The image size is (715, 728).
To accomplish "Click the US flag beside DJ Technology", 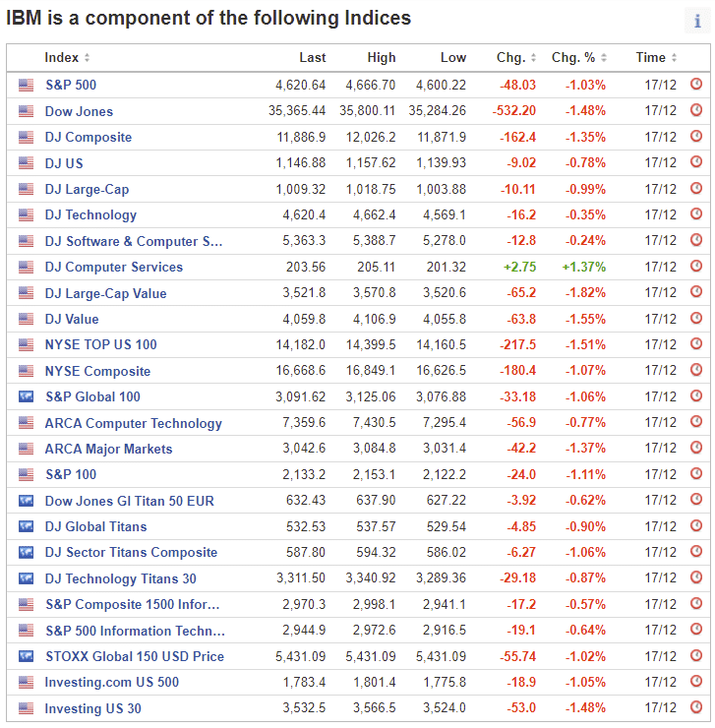I will click(x=26, y=215).
